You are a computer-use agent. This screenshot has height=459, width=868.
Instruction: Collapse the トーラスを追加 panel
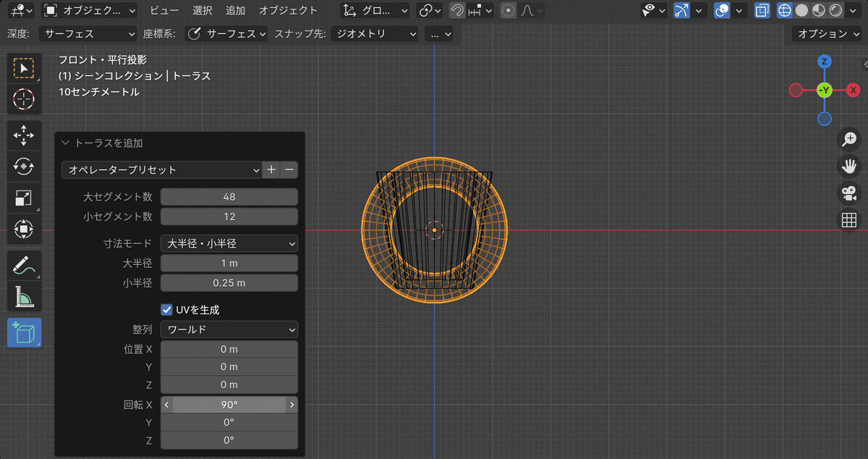coord(67,143)
